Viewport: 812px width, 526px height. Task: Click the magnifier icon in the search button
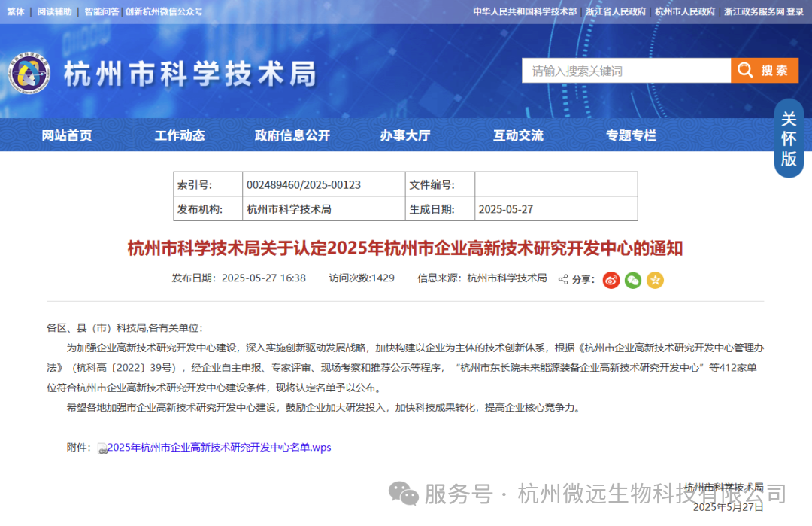745,70
